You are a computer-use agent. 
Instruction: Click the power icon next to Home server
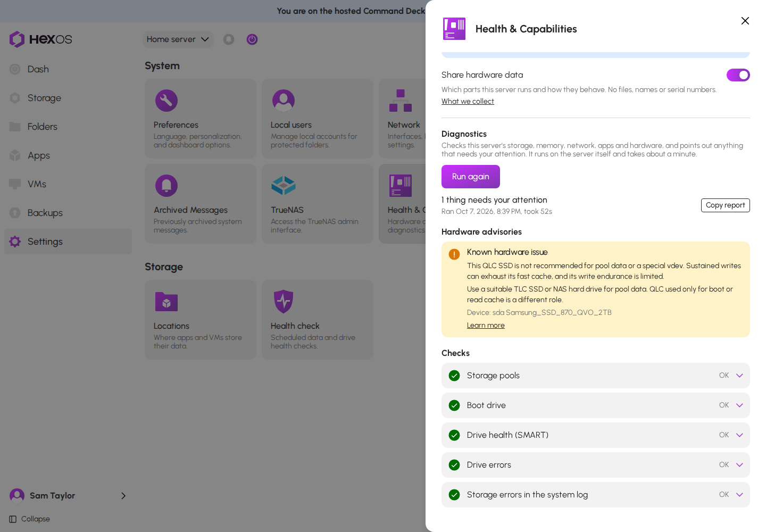[252, 39]
